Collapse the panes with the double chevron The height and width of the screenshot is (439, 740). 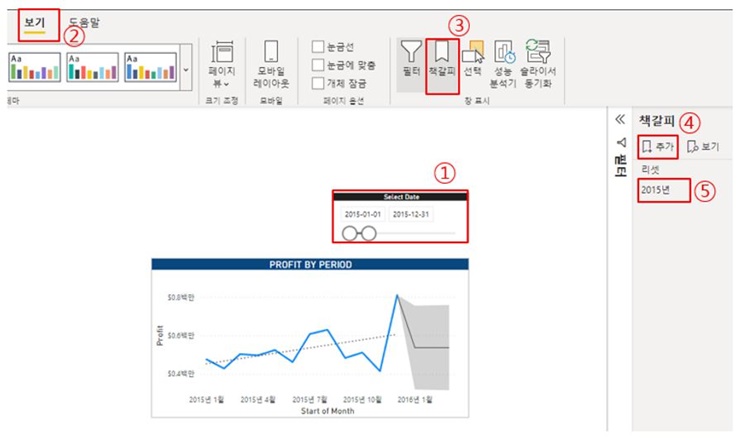[620, 119]
